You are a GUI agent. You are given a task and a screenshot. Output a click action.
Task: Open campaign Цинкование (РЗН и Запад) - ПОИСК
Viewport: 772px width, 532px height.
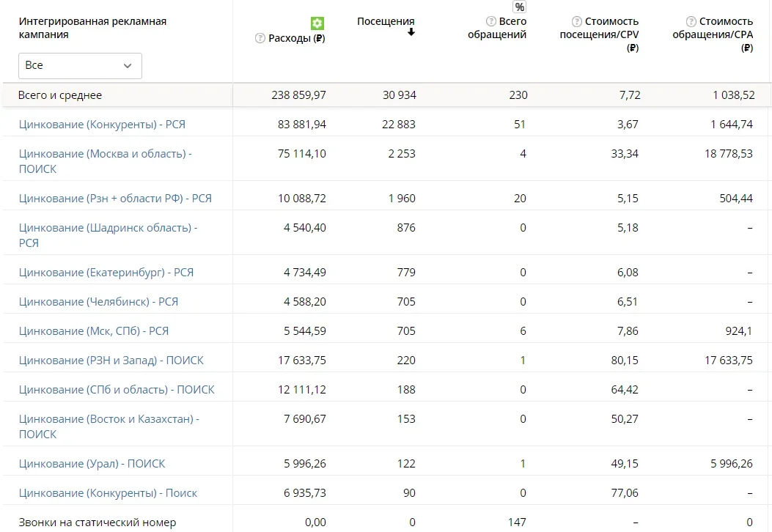(111, 361)
